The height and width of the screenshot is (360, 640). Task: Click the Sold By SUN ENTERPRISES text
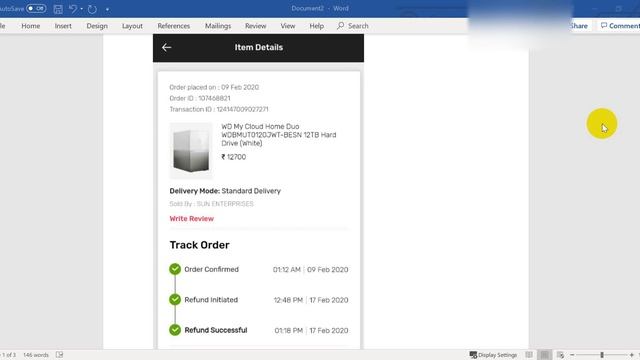211,204
